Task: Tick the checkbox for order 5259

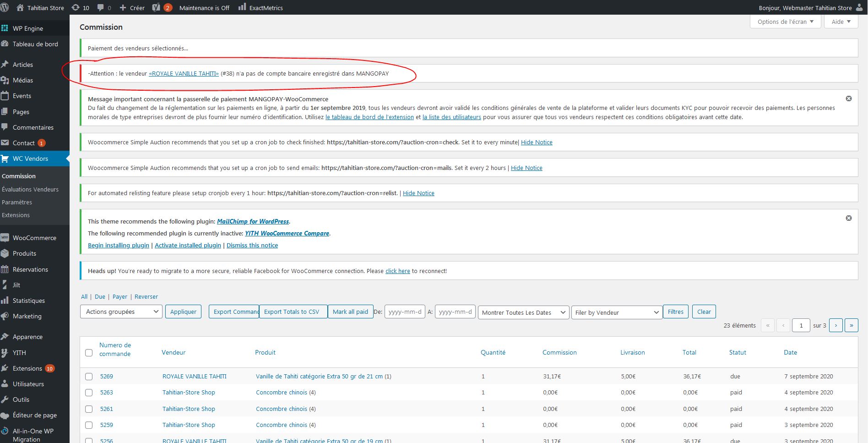Action: pyautogui.click(x=89, y=425)
